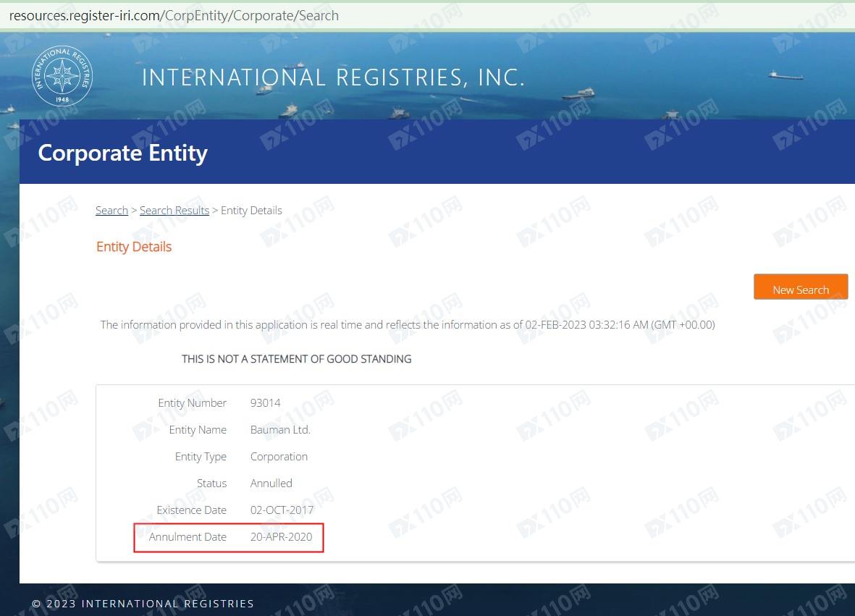Select the International Registries, Inc. header title
The height and width of the screenshot is (616, 855).
333,77
